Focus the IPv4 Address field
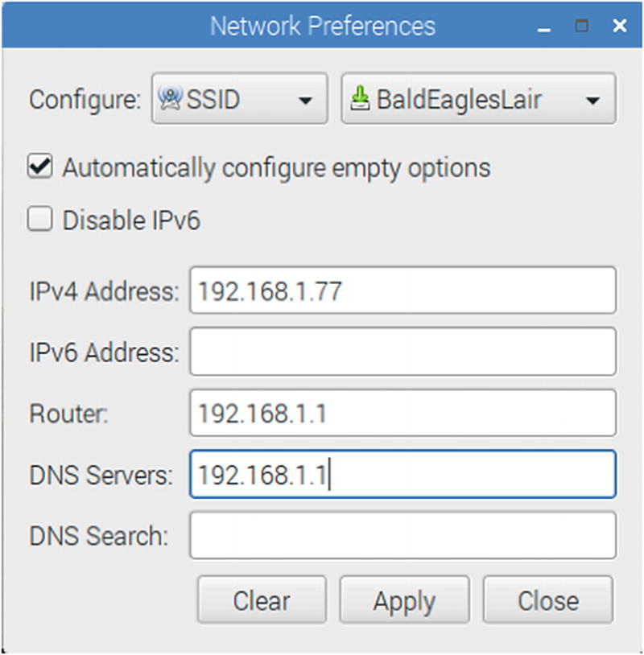 coord(402,290)
